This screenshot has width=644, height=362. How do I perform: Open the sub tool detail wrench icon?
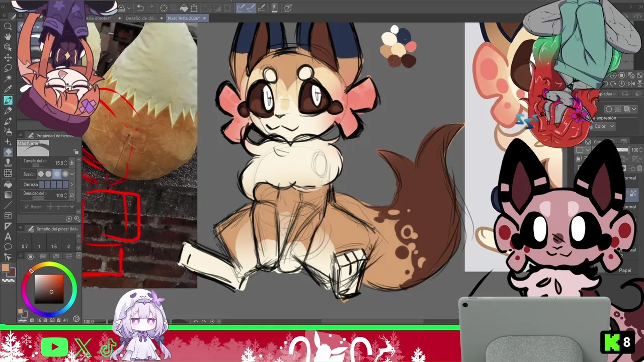[x=77, y=219]
